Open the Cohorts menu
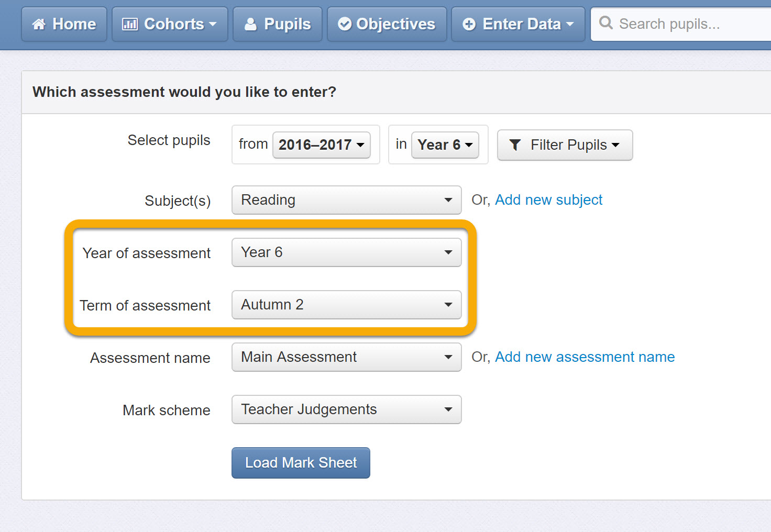Viewport: 771px width, 532px height. [170, 24]
